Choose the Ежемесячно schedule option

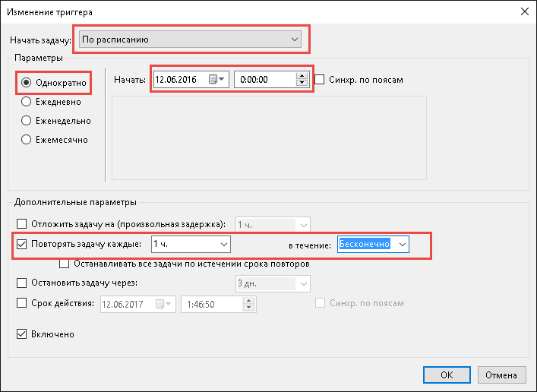click(26, 140)
